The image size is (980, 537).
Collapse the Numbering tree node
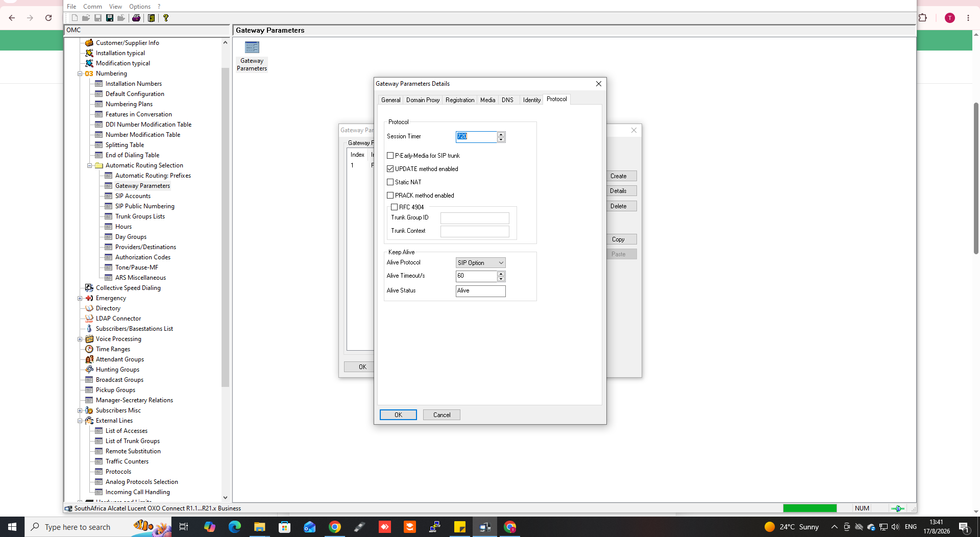click(x=80, y=74)
